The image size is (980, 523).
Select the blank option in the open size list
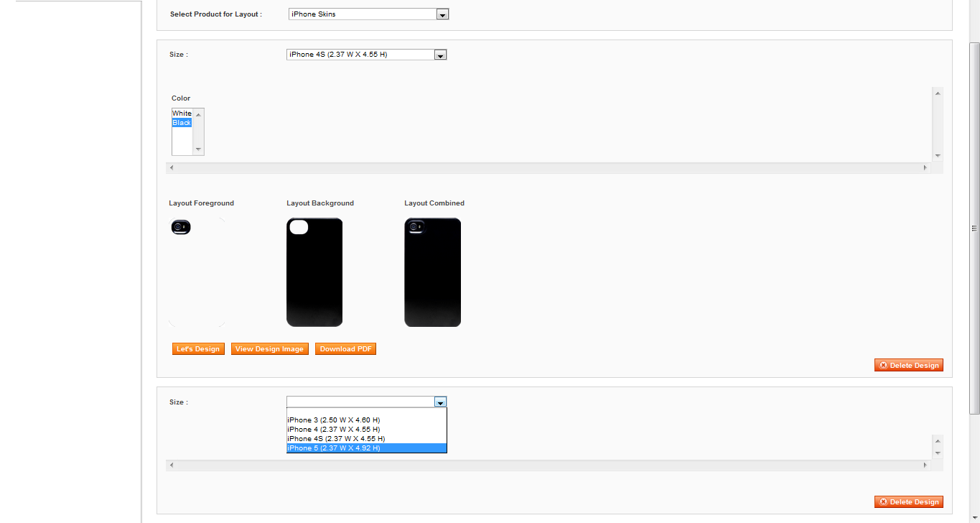coord(367,412)
